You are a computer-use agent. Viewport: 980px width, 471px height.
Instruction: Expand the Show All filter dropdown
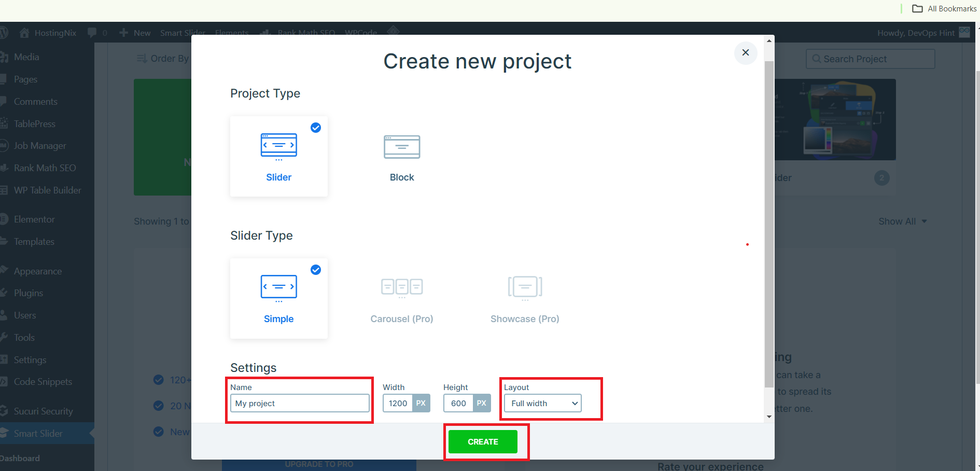tap(902, 221)
